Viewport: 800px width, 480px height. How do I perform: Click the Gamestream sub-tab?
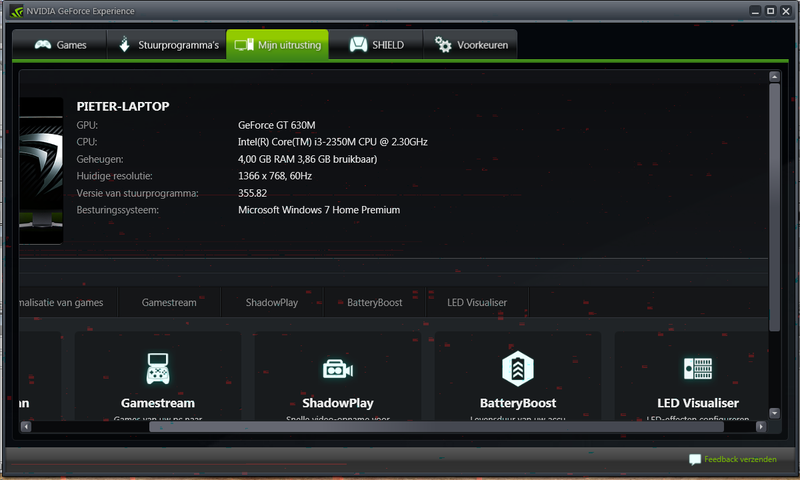[x=169, y=302]
